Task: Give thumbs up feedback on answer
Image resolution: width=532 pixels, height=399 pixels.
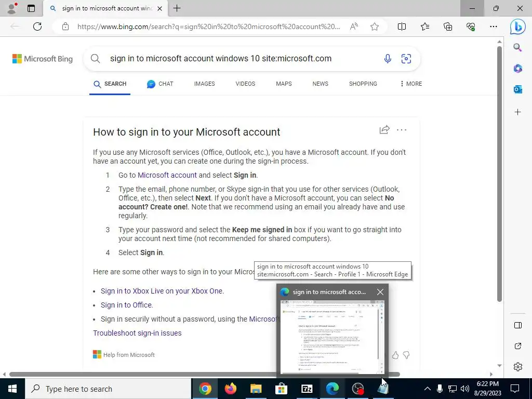Action: click(x=395, y=355)
